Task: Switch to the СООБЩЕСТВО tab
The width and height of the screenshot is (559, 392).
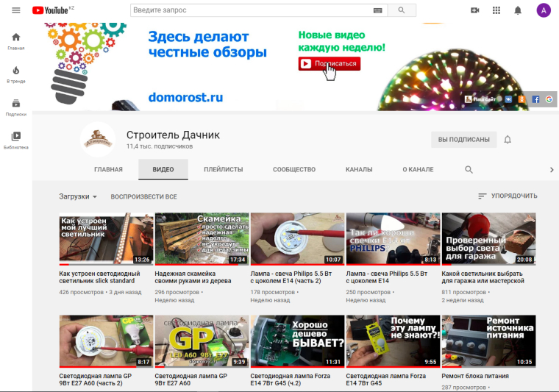Action: pos(294,169)
